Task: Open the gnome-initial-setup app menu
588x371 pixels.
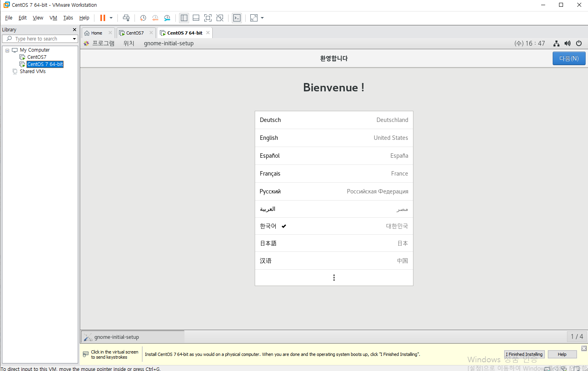Action: 169,43
